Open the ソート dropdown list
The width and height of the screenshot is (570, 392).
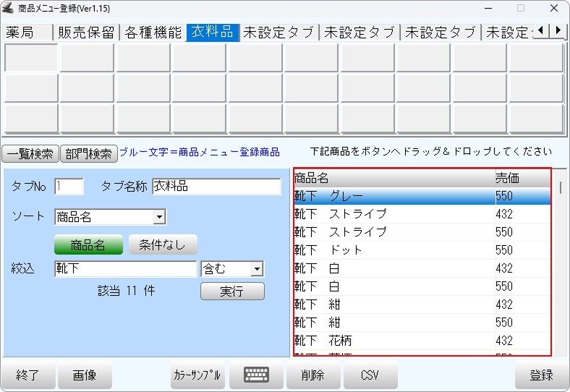159,216
